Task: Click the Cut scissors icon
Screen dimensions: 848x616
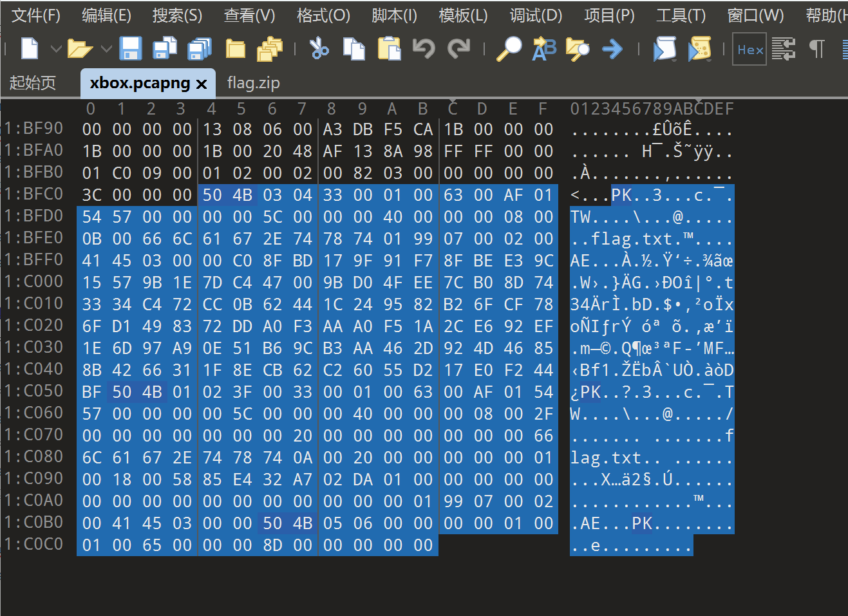Action: point(319,49)
